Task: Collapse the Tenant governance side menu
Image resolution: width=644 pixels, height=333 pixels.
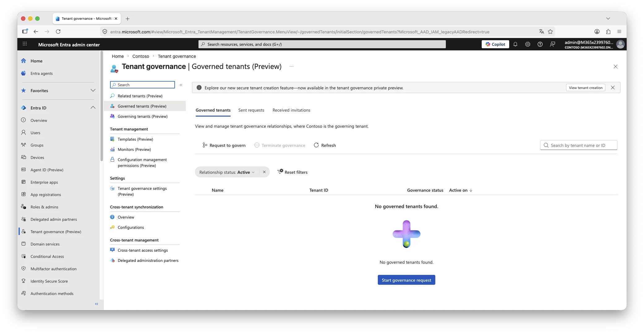Action: tap(181, 85)
